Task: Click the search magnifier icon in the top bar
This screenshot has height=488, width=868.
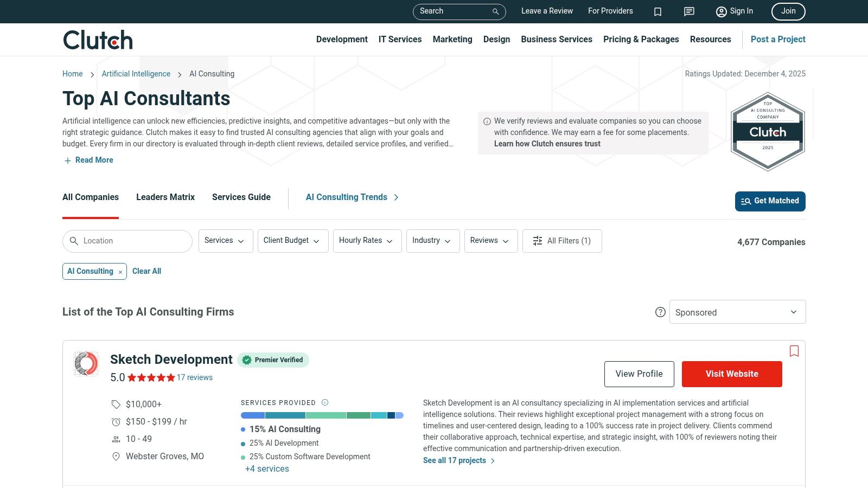Action: click(495, 11)
